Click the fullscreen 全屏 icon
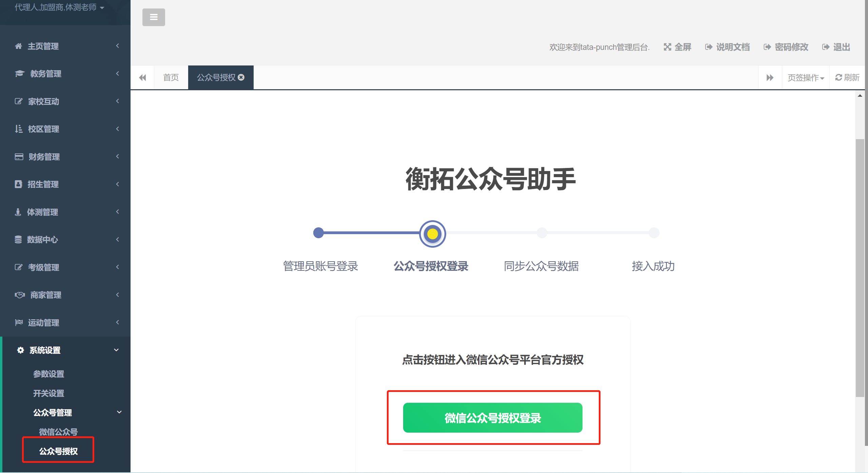 [667, 47]
